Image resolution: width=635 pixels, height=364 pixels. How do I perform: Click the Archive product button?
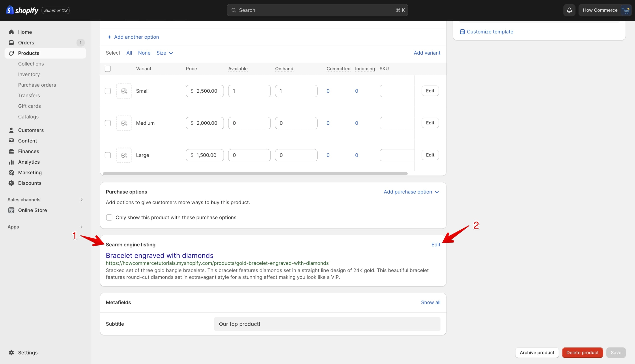tap(537, 353)
